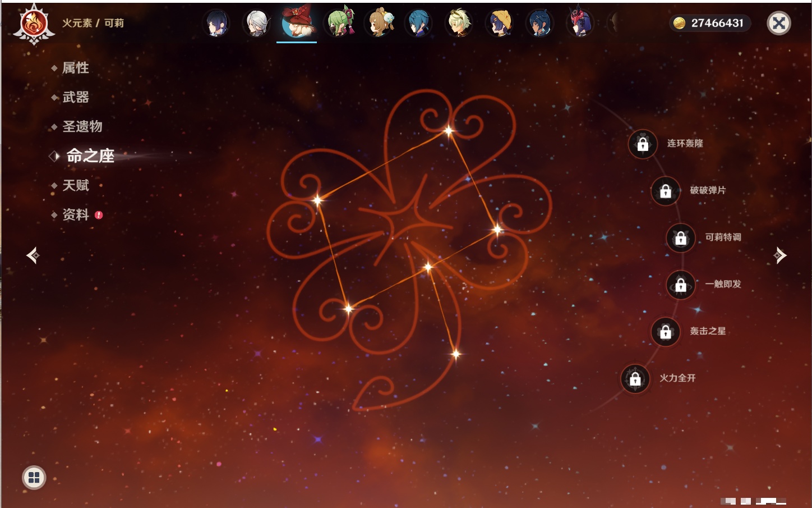
Task: Click the red alert badge beside 资料
Action: pyautogui.click(x=99, y=215)
